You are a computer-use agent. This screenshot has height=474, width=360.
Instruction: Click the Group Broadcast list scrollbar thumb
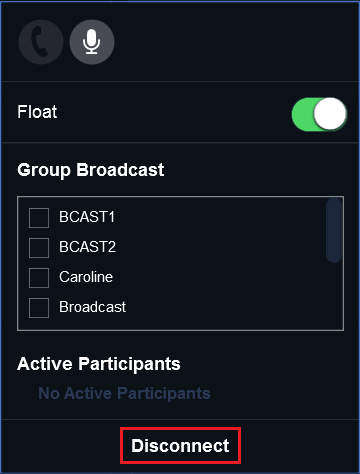(x=334, y=230)
